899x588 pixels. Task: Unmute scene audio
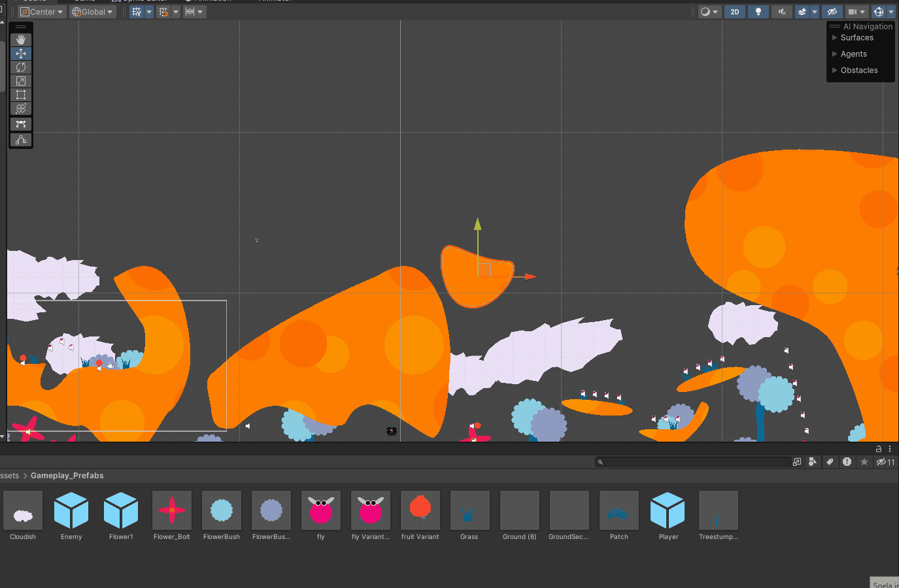tap(782, 11)
